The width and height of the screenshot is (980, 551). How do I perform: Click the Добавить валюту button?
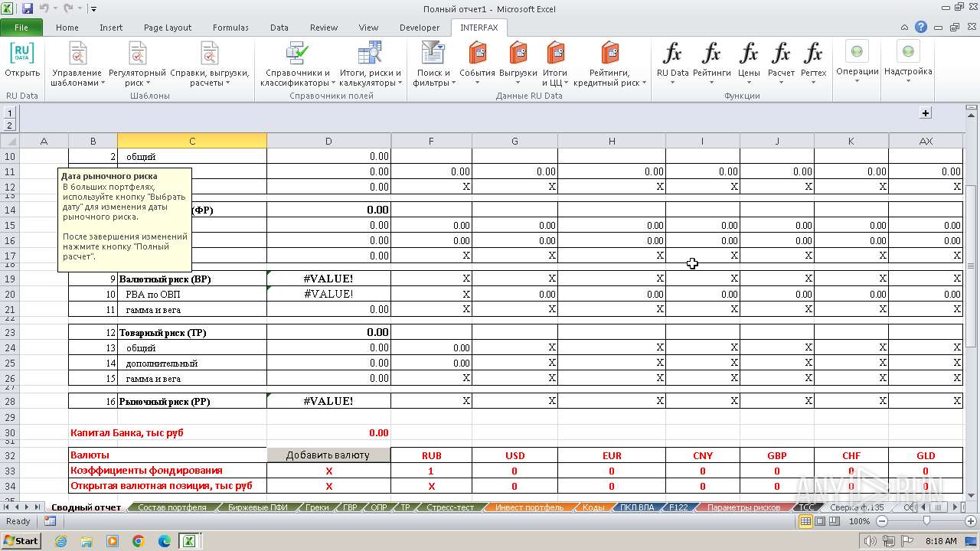click(x=328, y=455)
